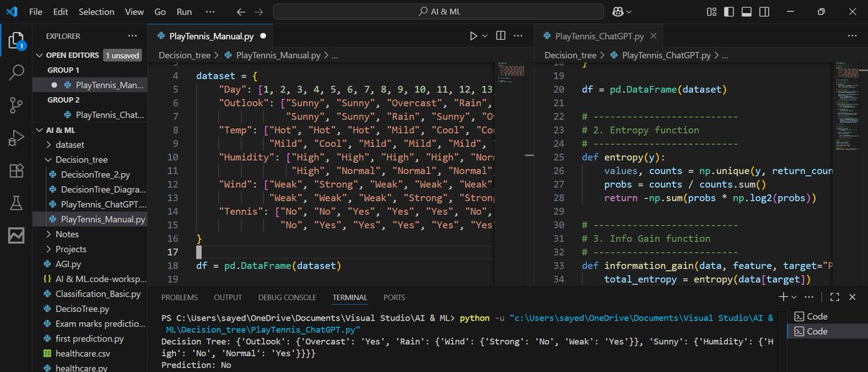Viewport: 868px width, 372px height.
Task: Click the 1 unsaved badge
Action: 122,55
